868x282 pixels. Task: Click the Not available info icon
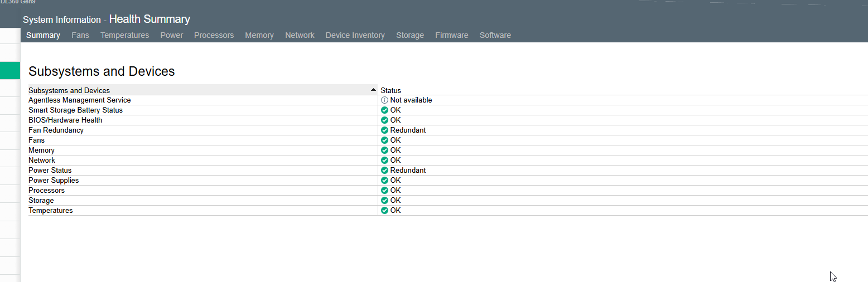coord(384,100)
